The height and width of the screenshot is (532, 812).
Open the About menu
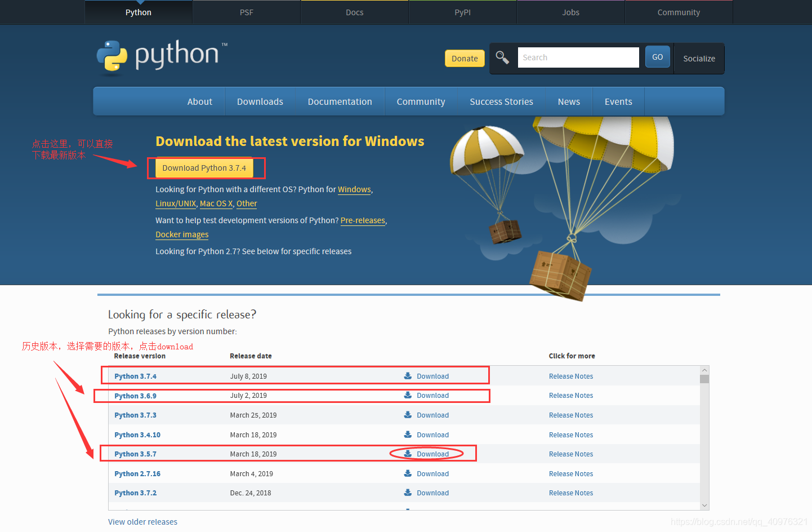click(200, 101)
